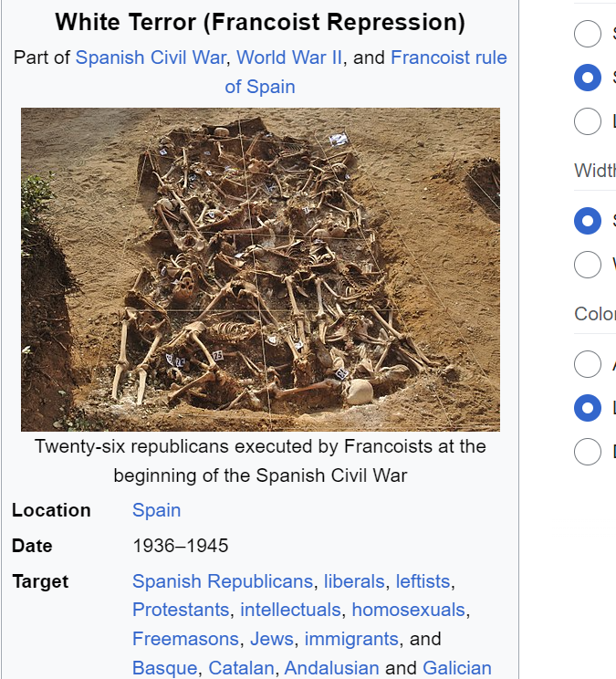Screen dimensions: 616x679
Task: Open the Spain location link
Action: coord(156,510)
